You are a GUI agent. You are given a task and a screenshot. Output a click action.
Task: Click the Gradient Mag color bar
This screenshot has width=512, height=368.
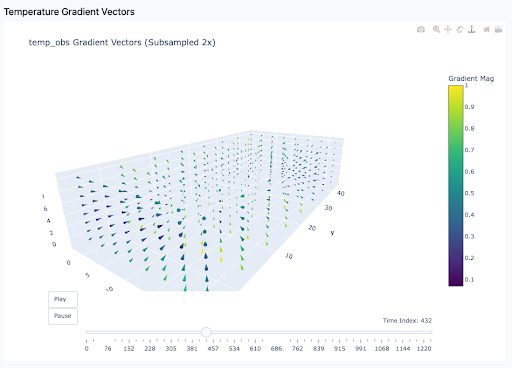pyautogui.click(x=456, y=186)
